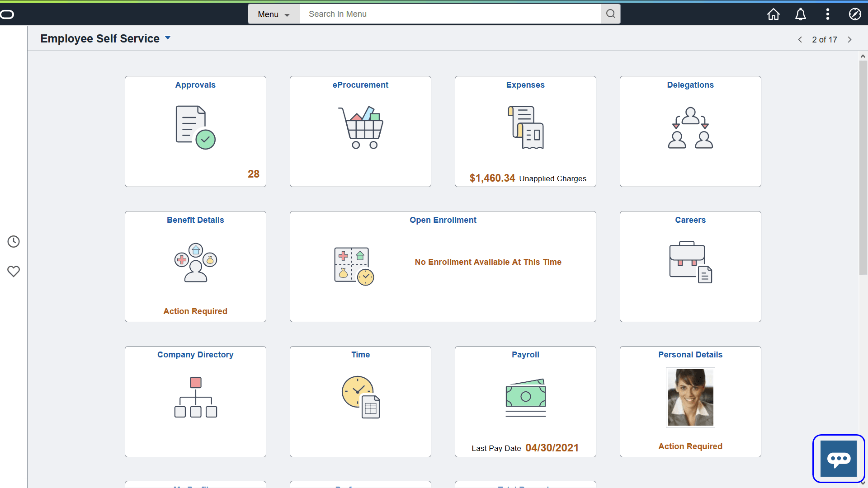
Task: Open the Actions menu with three dots
Action: tap(828, 14)
